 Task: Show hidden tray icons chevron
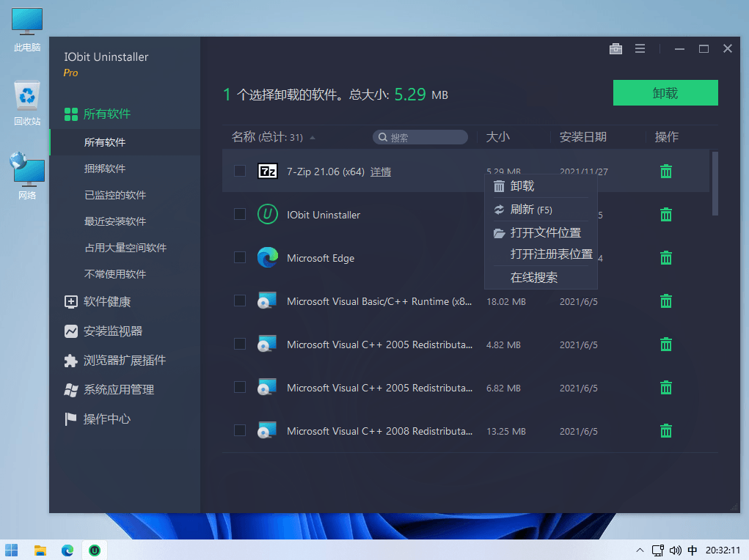point(640,550)
